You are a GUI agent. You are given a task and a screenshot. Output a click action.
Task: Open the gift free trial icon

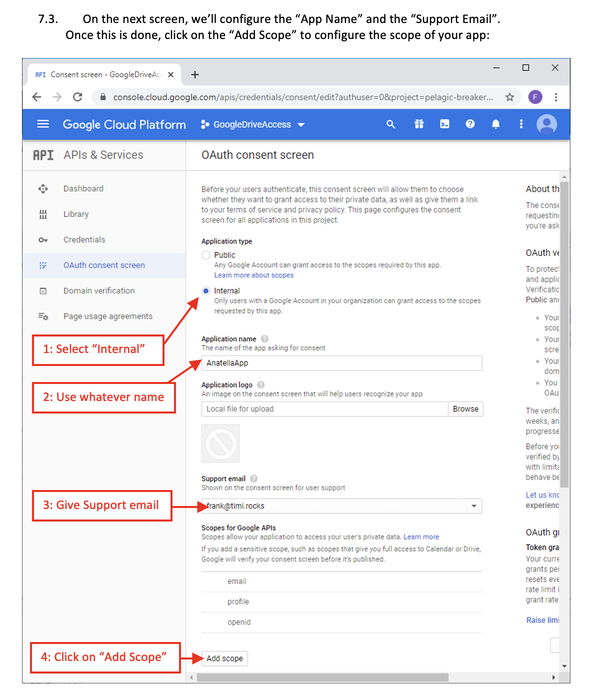coord(419,124)
